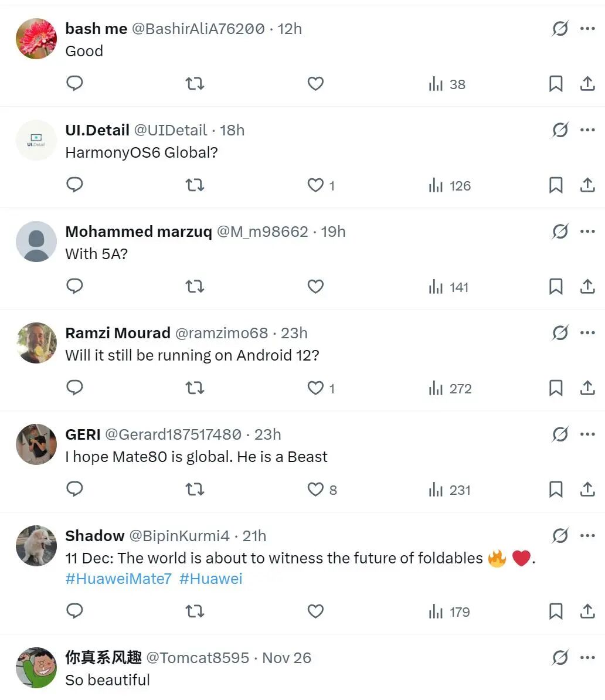Open more options menu on Shadow's tweet
Image resolution: width=605 pixels, height=700 pixels.
pos(587,535)
